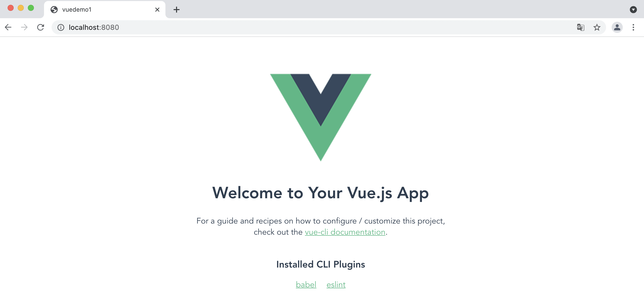Open a new tab with plus button

tap(177, 10)
